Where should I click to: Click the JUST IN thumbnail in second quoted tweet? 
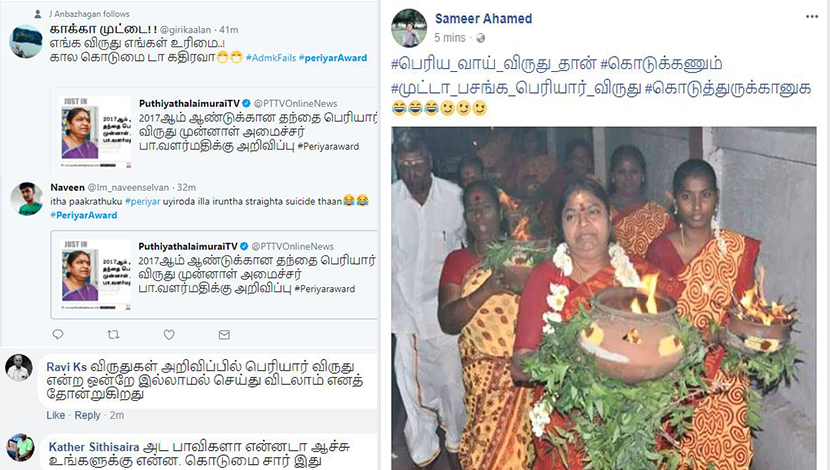[96, 275]
